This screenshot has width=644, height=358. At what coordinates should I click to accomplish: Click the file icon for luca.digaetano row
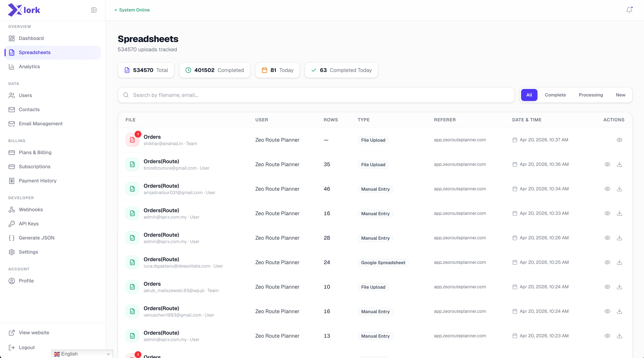coord(132,262)
